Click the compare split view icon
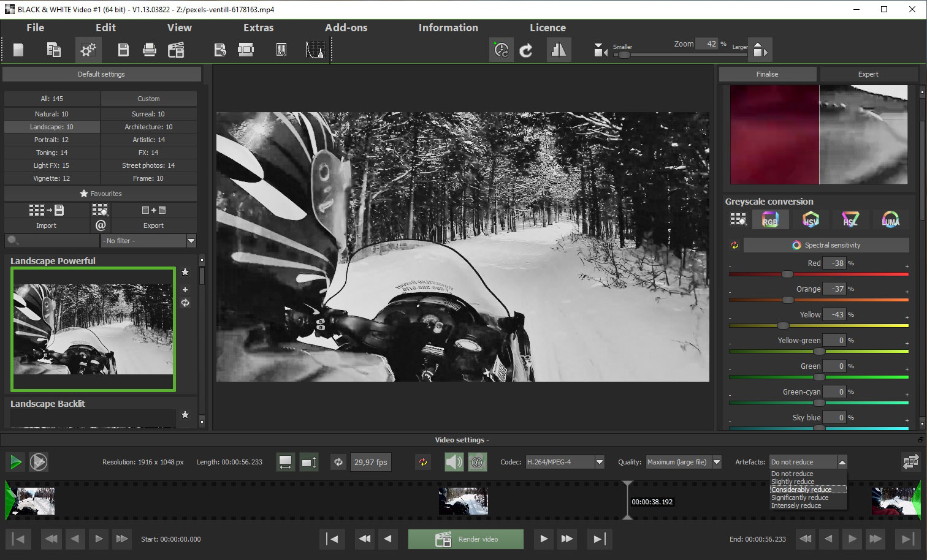 (559, 50)
